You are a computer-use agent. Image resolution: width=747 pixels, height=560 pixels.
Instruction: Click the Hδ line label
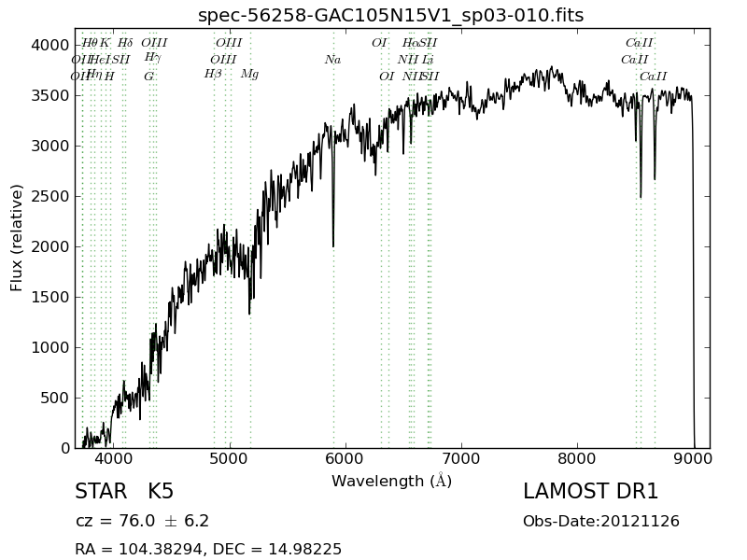(125, 43)
